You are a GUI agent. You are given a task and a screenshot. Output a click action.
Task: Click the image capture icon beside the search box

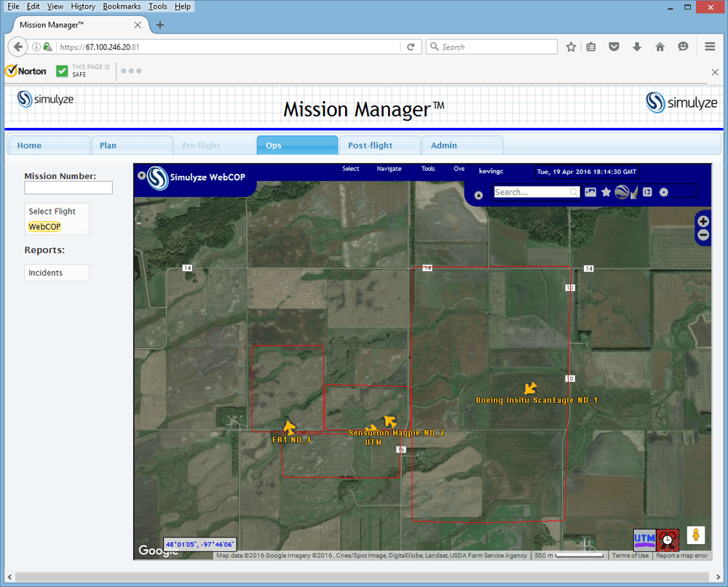coord(592,191)
